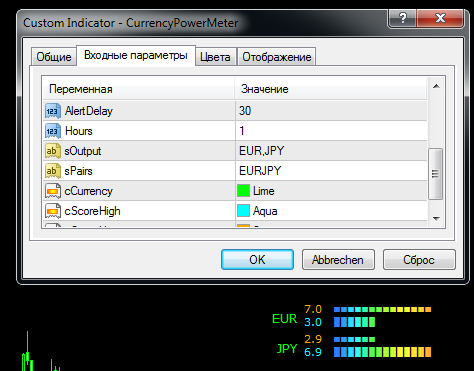Screen dimensions: 474x371
Task: Select the cScoreHigh variable name
Action: [92, 211]
